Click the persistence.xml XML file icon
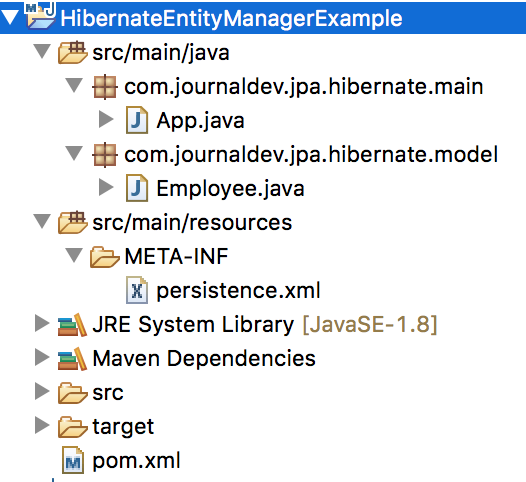Viewport: 526px width, 482px height. coord(137,290)
